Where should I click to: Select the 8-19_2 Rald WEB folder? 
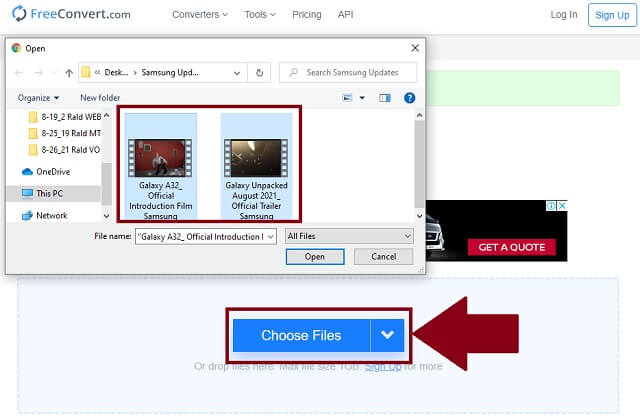[x=65, y=117]
